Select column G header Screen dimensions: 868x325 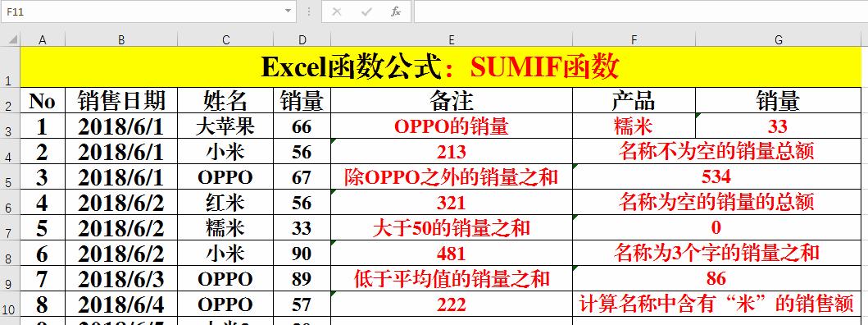(779, 40)
